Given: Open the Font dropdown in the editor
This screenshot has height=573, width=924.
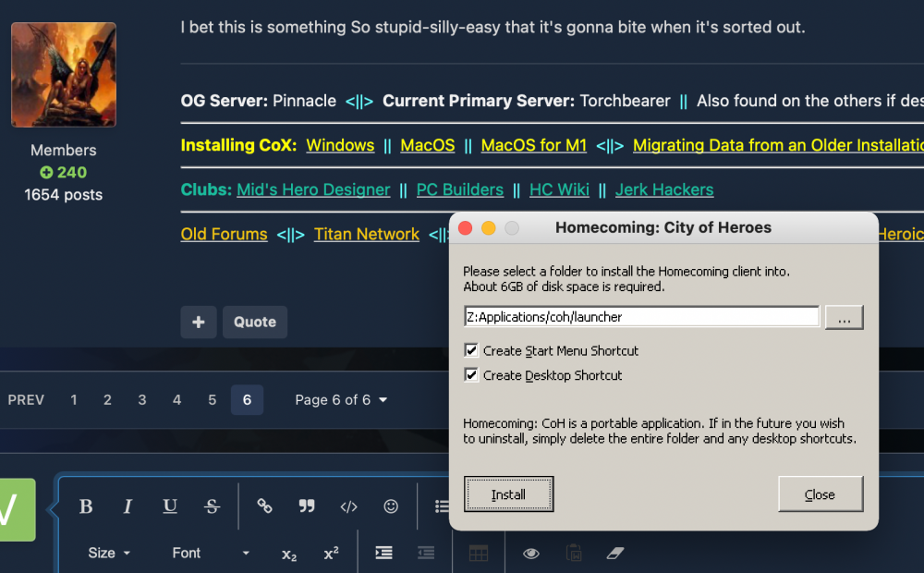Looking at the screenshot, I should pyautogui.click(x=211, y=554).
